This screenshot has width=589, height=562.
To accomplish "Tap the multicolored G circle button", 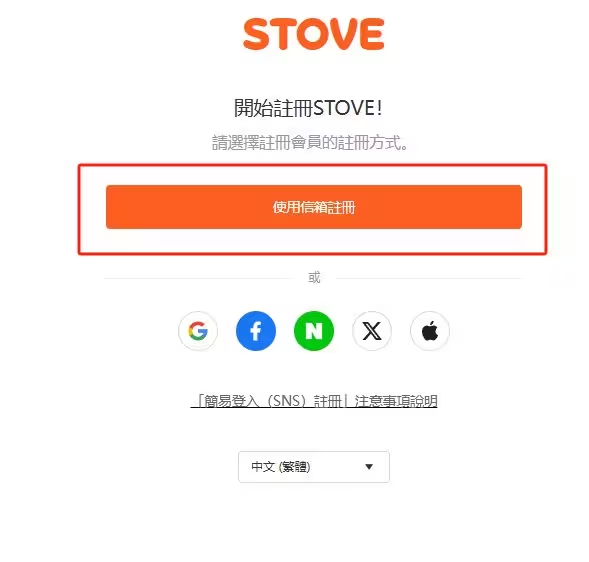I will click(198, 331).
